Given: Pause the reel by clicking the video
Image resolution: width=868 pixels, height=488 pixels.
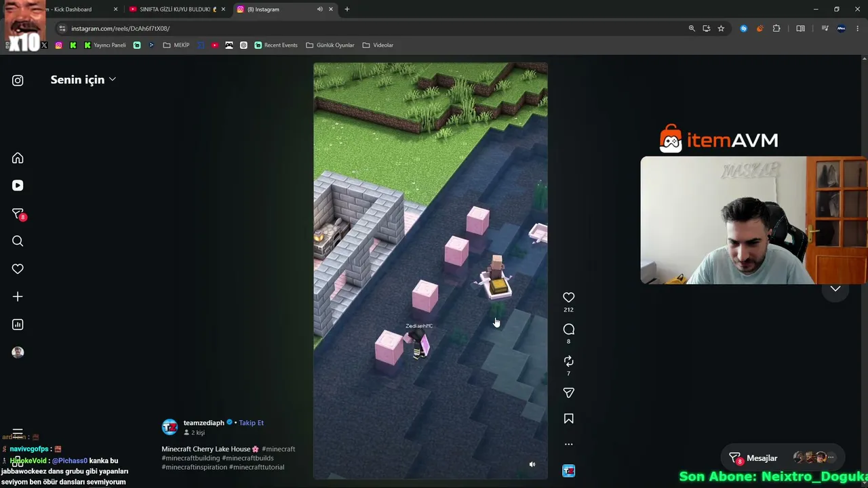Looking at the screenshot, I should (431, 271).
